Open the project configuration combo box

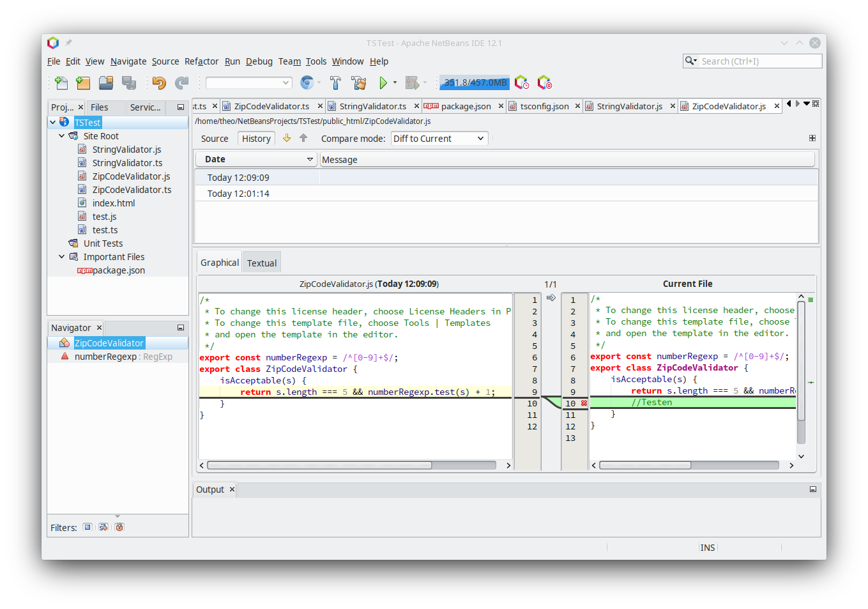[x=249, y=82]
